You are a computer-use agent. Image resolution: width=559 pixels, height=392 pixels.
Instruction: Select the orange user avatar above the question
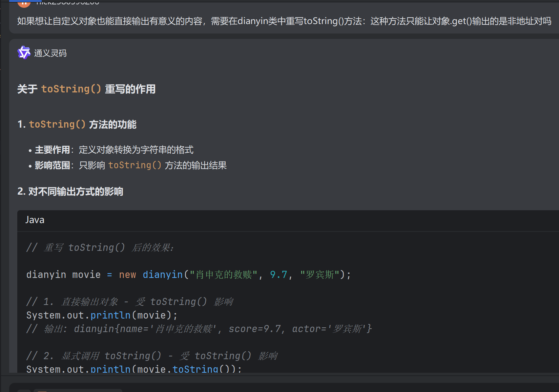click(x=24, y=3)
